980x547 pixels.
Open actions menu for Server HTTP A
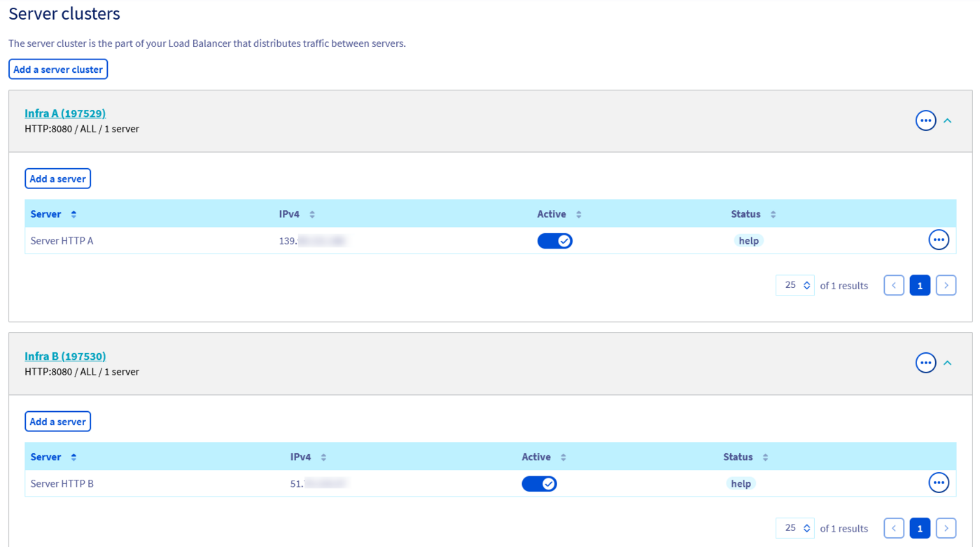coord(938,240)
